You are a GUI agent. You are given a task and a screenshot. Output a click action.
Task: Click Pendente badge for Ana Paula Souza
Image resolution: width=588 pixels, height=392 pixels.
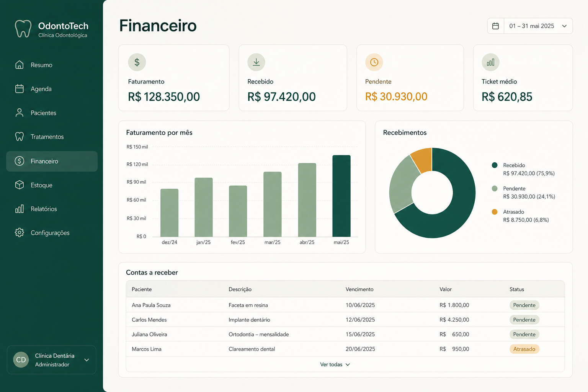point(524,305)
